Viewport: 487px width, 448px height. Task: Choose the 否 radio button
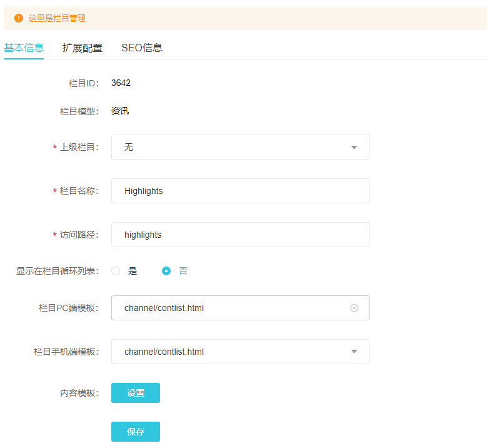(166, 271)
